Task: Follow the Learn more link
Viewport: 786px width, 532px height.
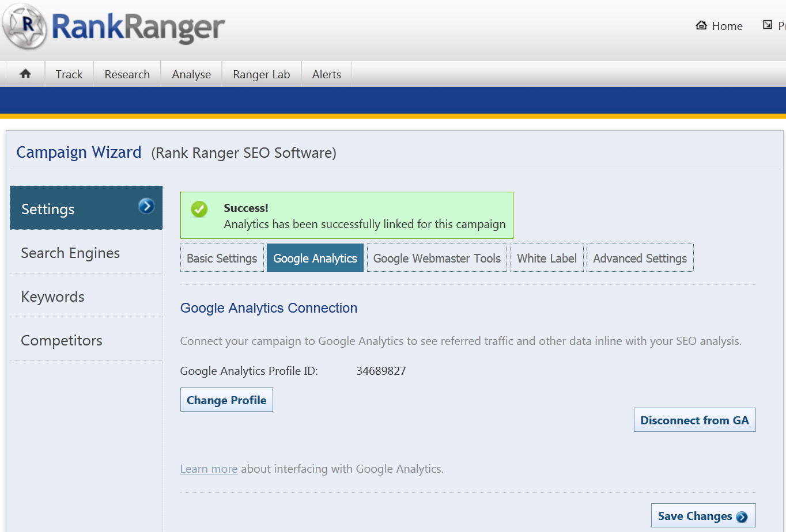Action: tap(209, 469)
